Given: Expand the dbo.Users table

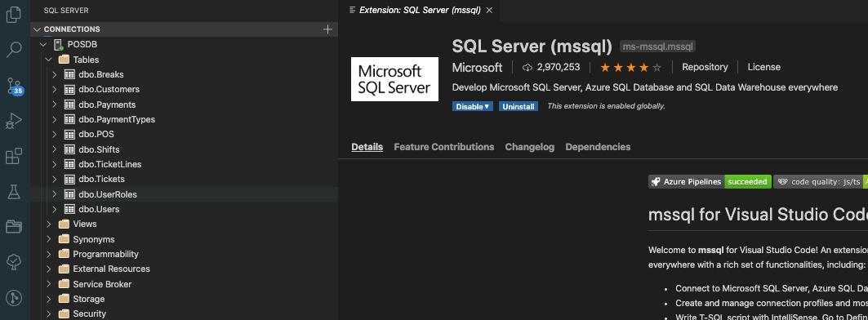Looking at the screenshot, I should pos(54,209).
